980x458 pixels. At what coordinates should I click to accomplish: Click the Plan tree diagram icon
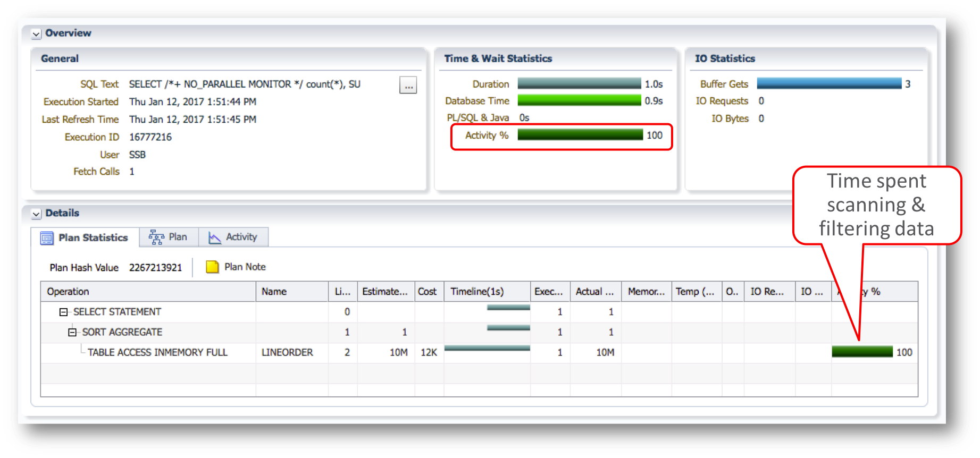[x=156, y=237]
